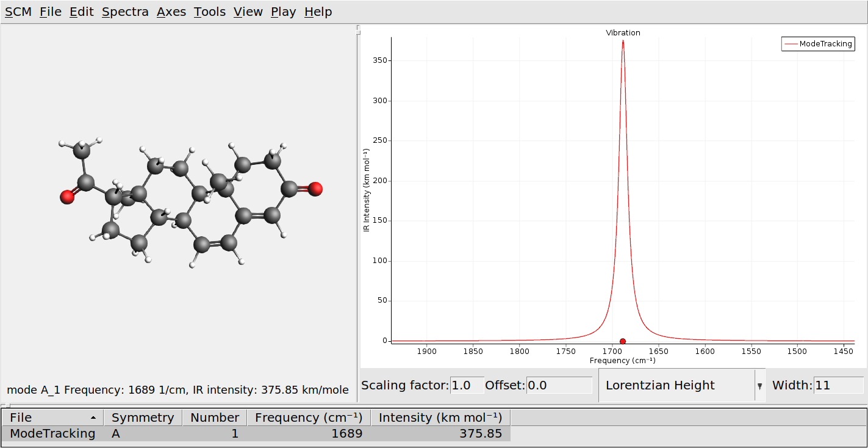The width and height of the screenshot is (868, 448).
Task: Sort table by Symmetry column header
Action: coord(143,417)
